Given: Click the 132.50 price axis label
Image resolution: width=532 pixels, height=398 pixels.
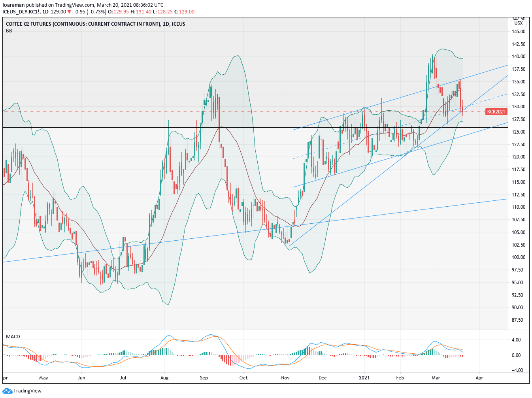Looking at the screenshot, I should tap(519, 94).
